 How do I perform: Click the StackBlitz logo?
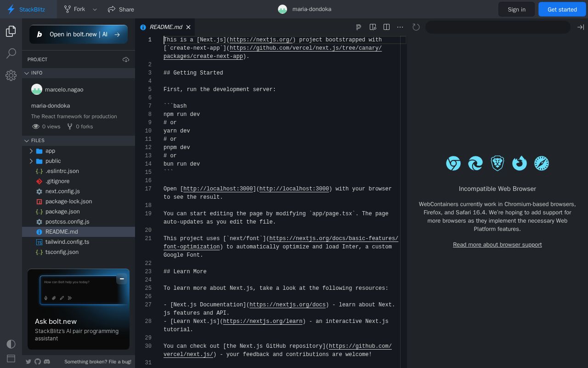click(x=26, y=9)
